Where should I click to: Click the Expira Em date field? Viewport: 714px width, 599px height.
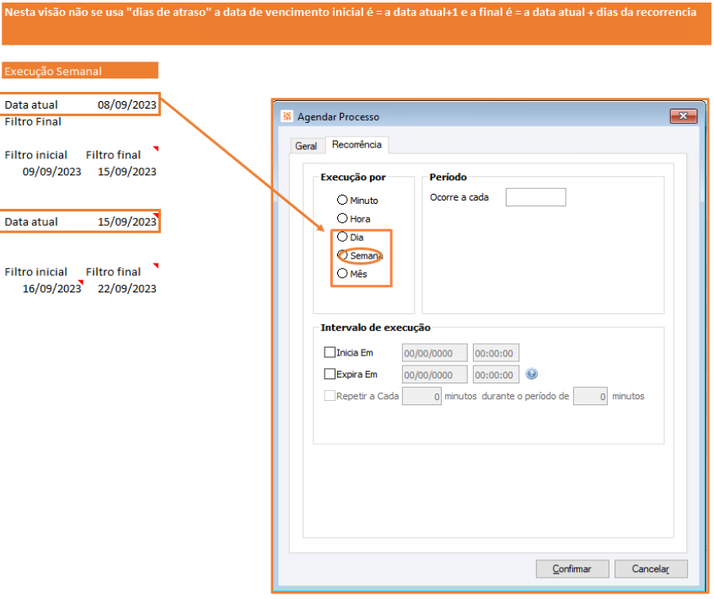434,374
